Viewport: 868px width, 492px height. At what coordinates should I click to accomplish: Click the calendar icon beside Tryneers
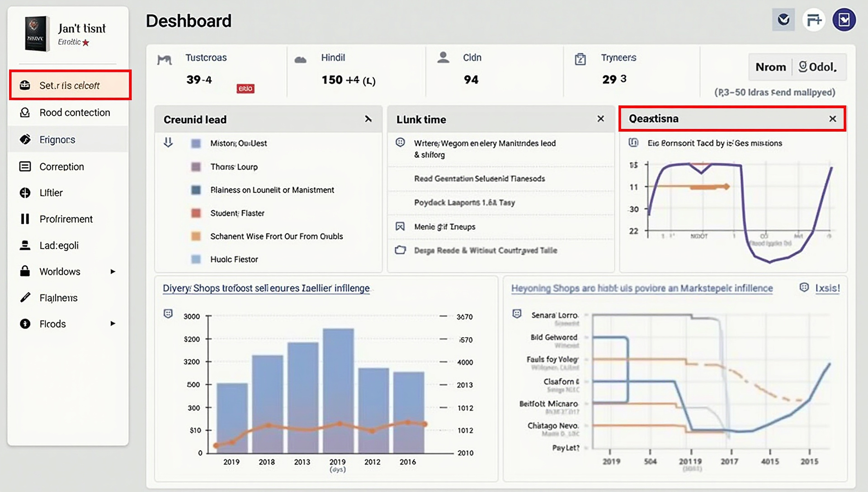click(x=580, y=59)
